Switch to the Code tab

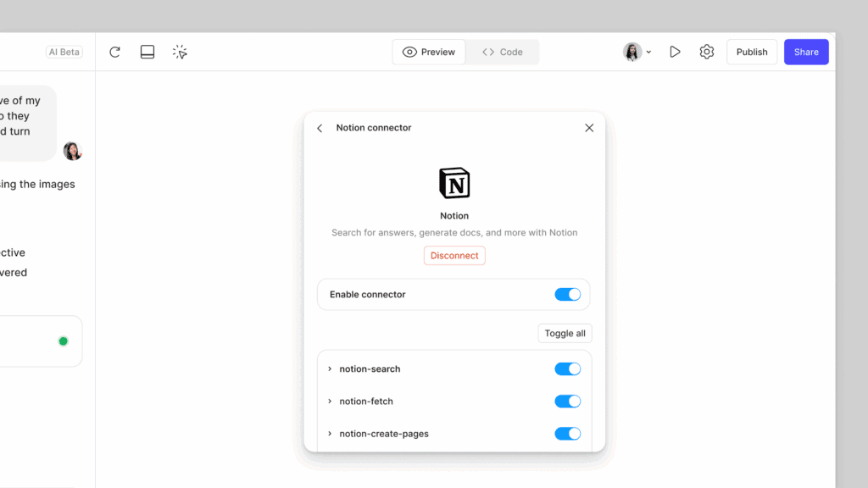pyautogui.click(x=502, y=52)
